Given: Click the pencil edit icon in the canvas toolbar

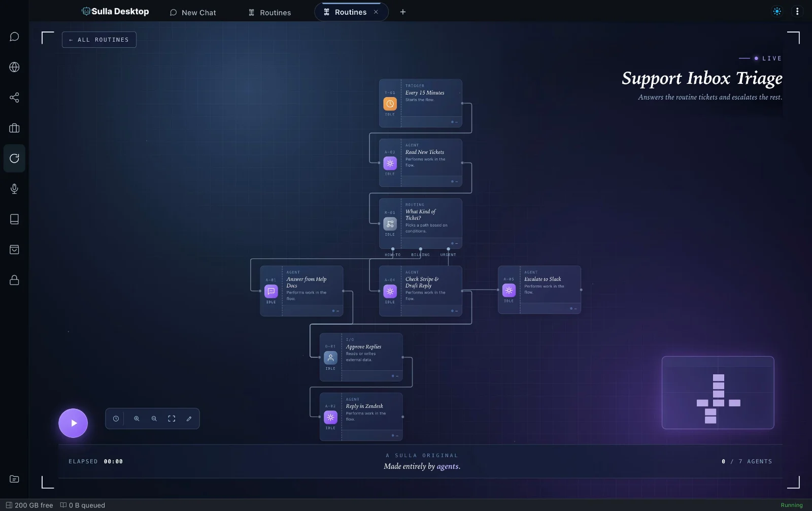Looking at the screenshot, I should coord(189,419).
